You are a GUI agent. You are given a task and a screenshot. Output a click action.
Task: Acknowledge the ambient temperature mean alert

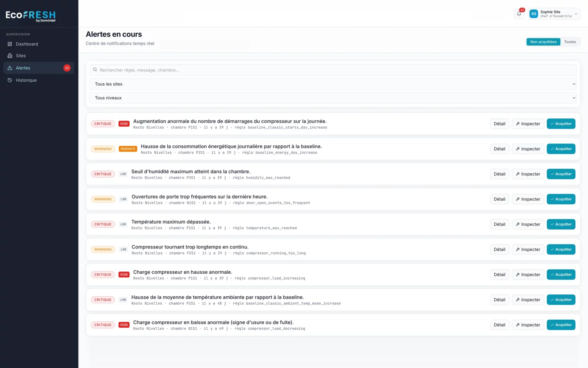pos(561,300)
